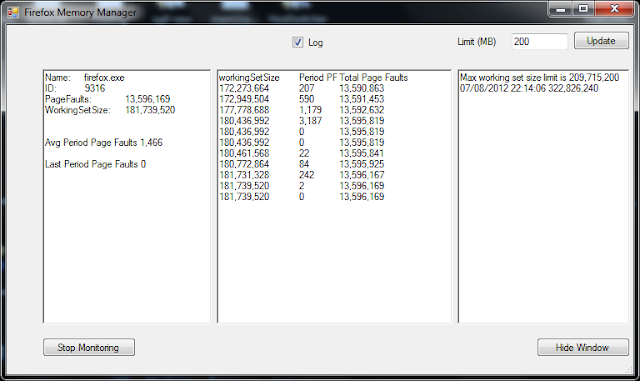Click the Period PF value 590
Image resolution: width=640 pixels, height=381 pixels.
(307, 99)
